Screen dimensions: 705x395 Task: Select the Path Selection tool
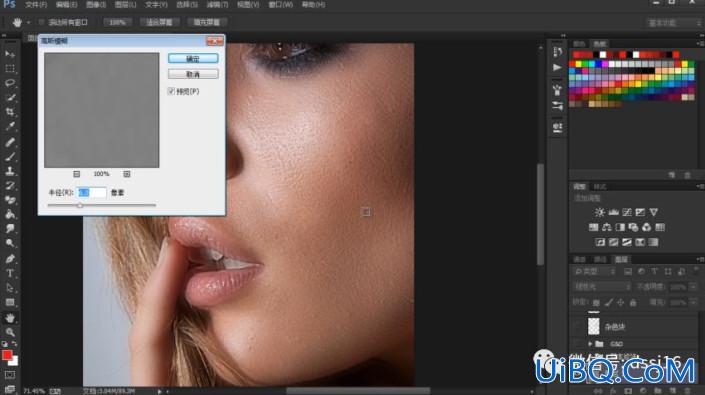(10, 288)
